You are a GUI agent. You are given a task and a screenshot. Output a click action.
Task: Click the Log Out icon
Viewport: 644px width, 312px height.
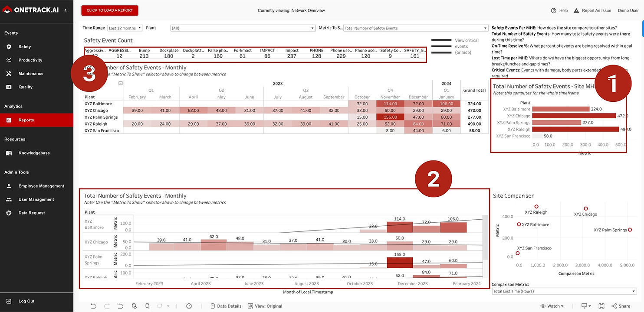point(9,301)
